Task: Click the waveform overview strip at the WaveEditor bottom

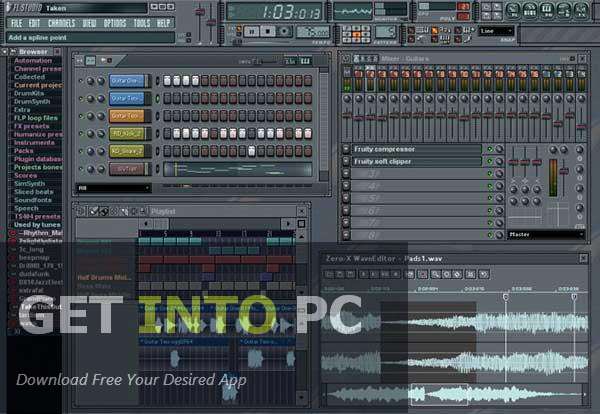Action: pos(455,394)
